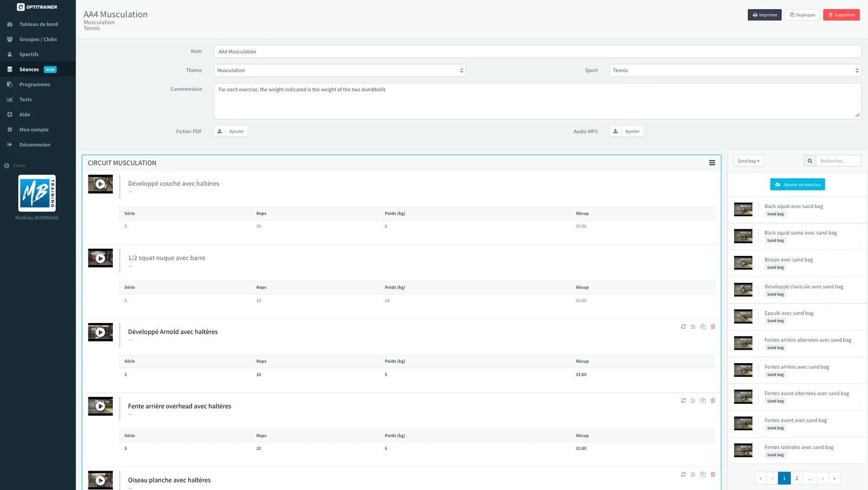Click the MB Training coach avatar
This screenshot has width=868, height=490.
37,194
